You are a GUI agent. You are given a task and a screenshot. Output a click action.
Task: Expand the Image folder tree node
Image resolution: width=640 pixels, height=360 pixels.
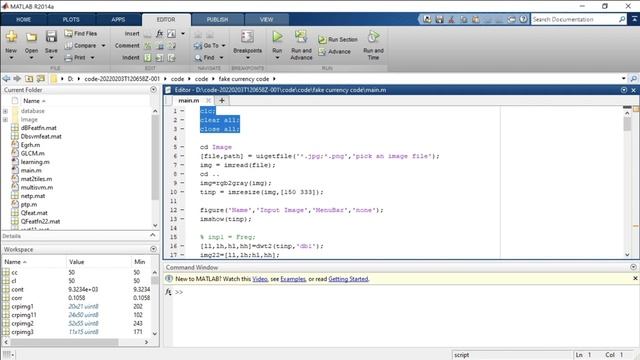5,120
